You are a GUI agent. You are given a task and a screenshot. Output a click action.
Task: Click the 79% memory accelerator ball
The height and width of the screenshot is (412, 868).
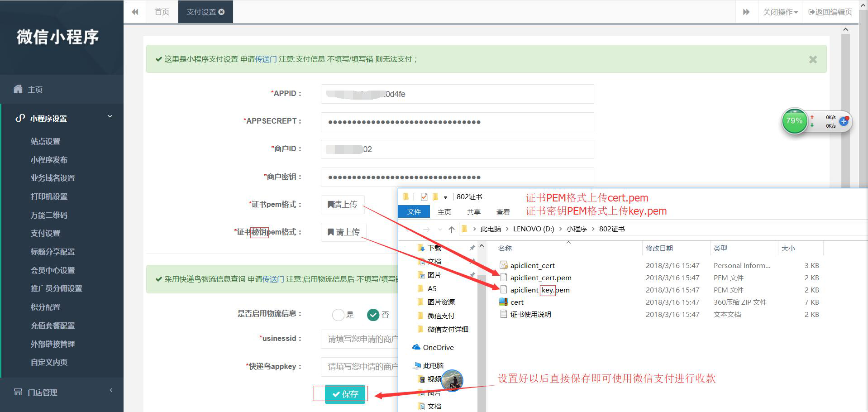tap(794, 121)
